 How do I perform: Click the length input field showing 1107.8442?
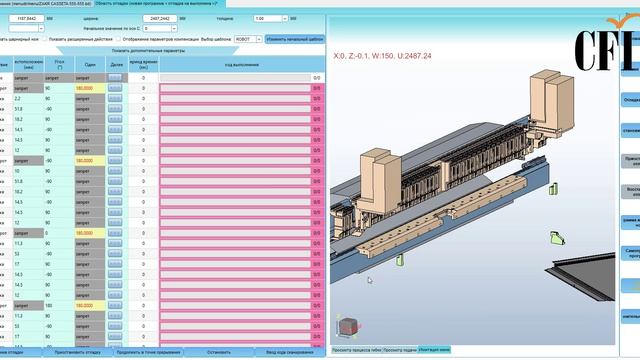[x=27, y=18]
